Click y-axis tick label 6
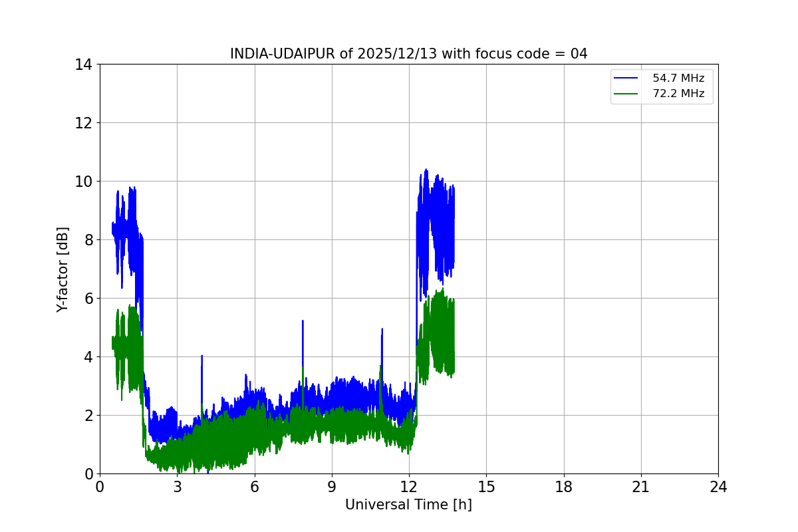 tap(87, 299)
